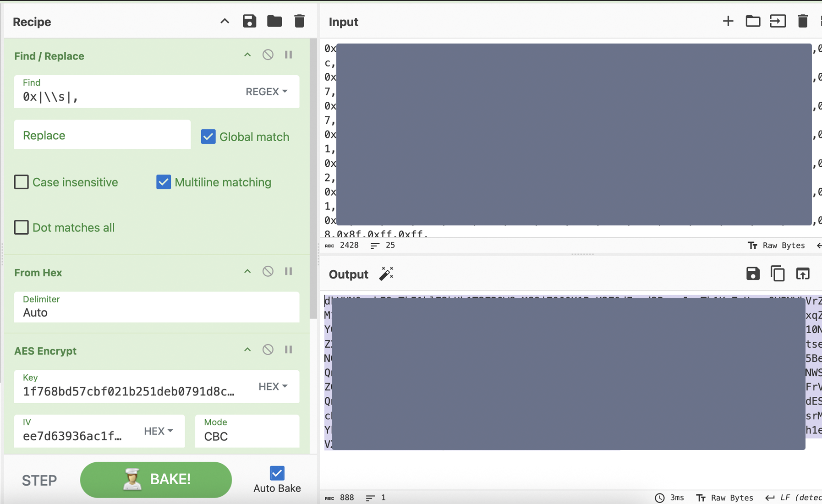Open the Key format HEX dropdown
822x504 pixels.
pyautogui.click(x=273, y=387)
